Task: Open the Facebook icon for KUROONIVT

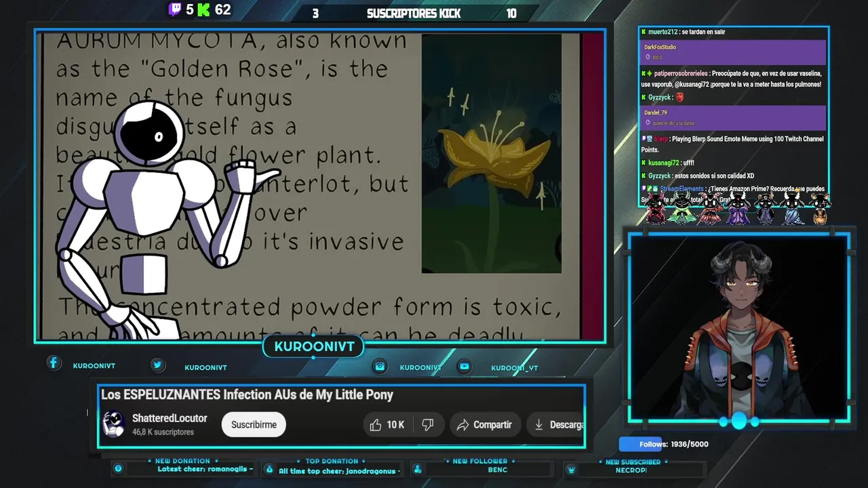Action: (x=54, y=363)
